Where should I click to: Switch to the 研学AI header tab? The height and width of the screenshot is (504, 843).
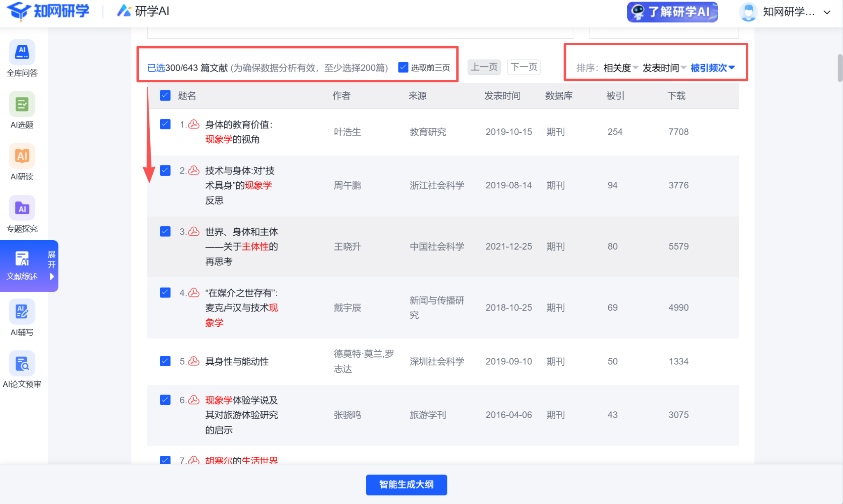click(143, 11)
